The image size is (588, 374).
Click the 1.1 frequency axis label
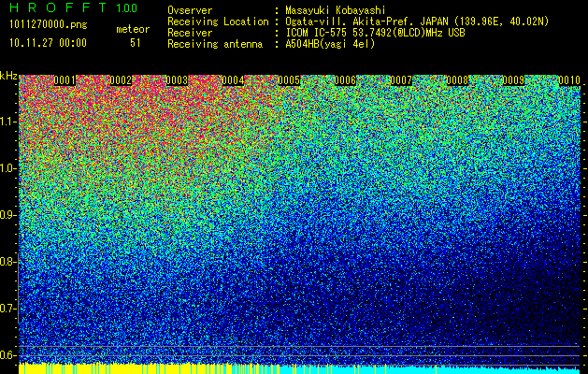point(8,122)
